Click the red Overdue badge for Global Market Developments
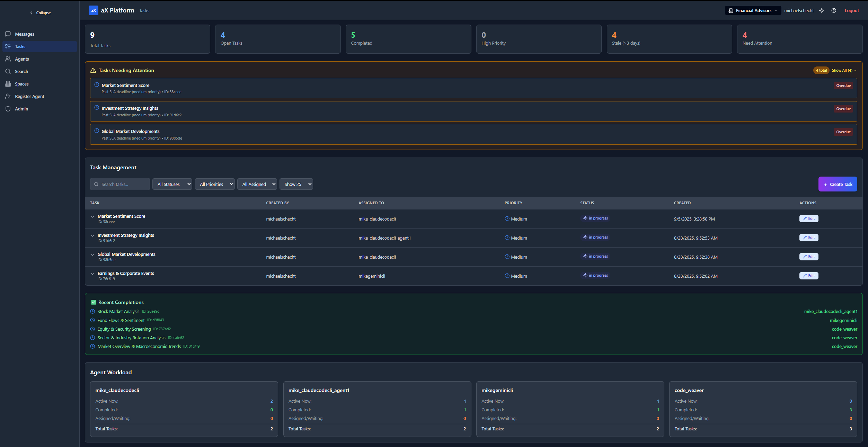 (843, 132)
